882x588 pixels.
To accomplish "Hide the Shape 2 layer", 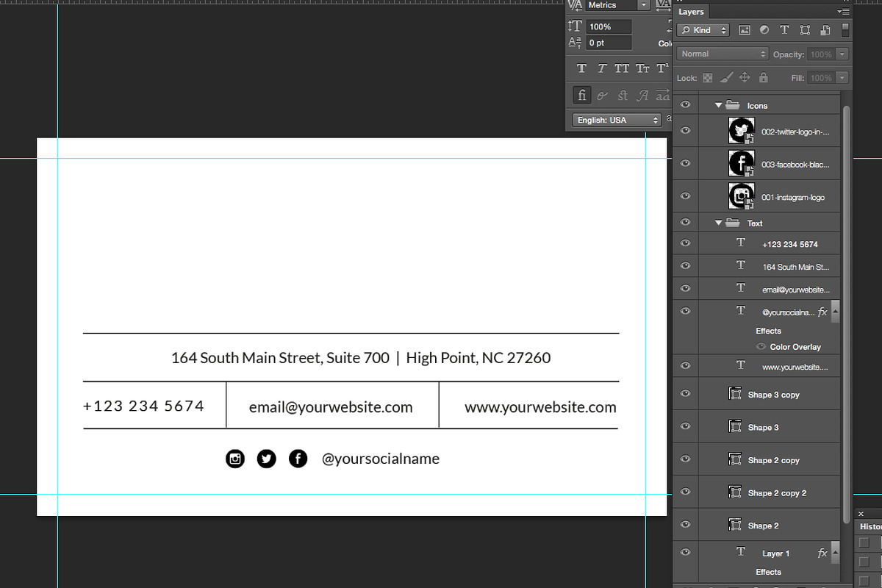I will pos(685,525).
